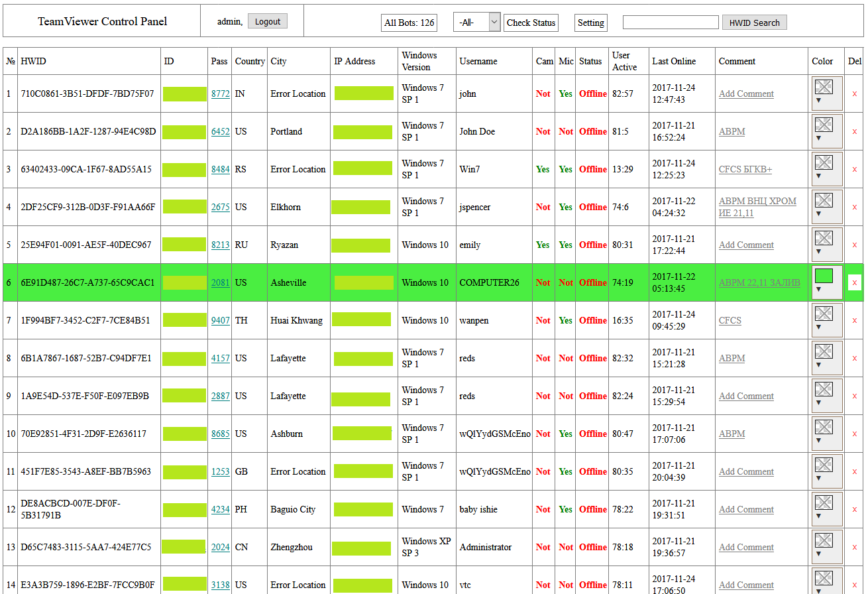Click delete x on baby ishie row
Image resolution: width=868 pixels, height=594 pixels.
[854, 509]
